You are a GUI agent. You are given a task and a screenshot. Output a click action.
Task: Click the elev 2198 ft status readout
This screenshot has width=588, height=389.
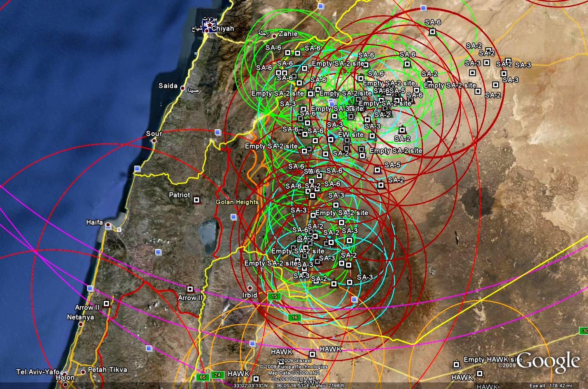(x=330, y=385)
